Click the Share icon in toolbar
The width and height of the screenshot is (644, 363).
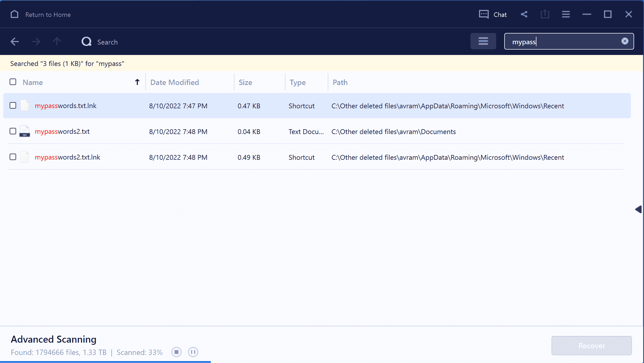524,14
